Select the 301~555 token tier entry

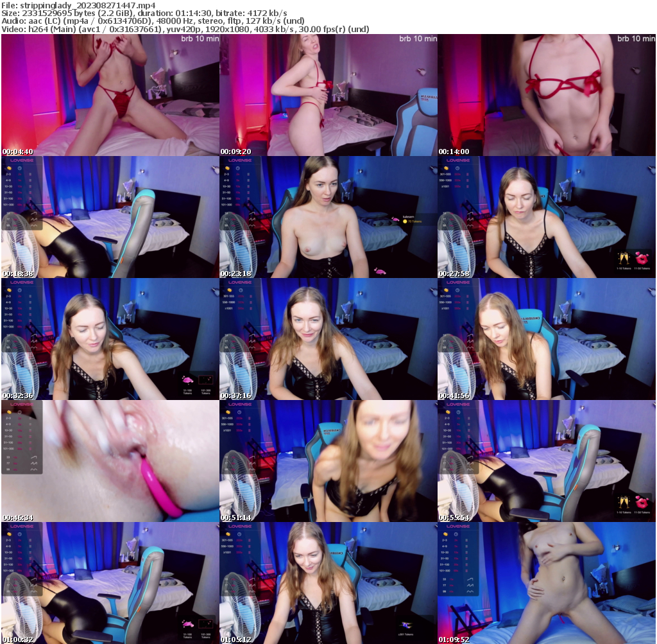(x=445, y=174)
